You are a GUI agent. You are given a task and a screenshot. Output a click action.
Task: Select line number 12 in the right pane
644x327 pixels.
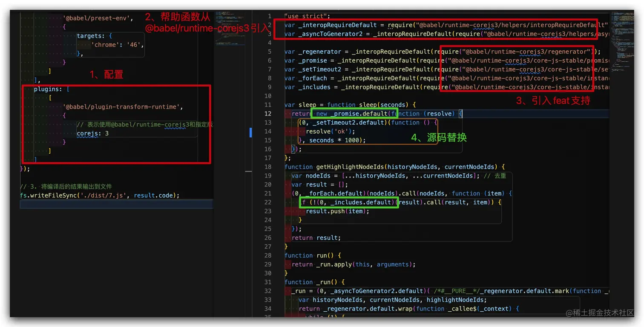[x=268, y=114]
